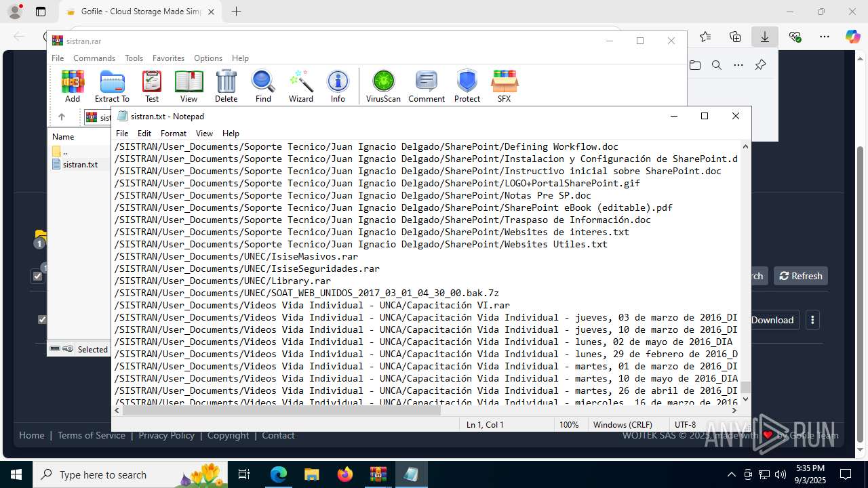This screenshot has height=488, width=868.
Task: Click the Home footer link
Action: (32, 435)
